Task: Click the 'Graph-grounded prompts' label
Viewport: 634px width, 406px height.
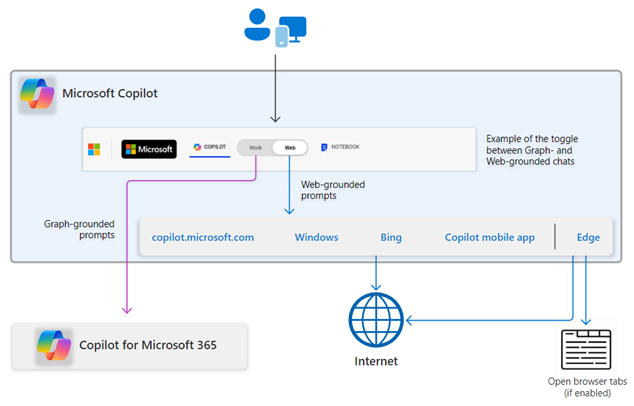Action: pos(79,229)
